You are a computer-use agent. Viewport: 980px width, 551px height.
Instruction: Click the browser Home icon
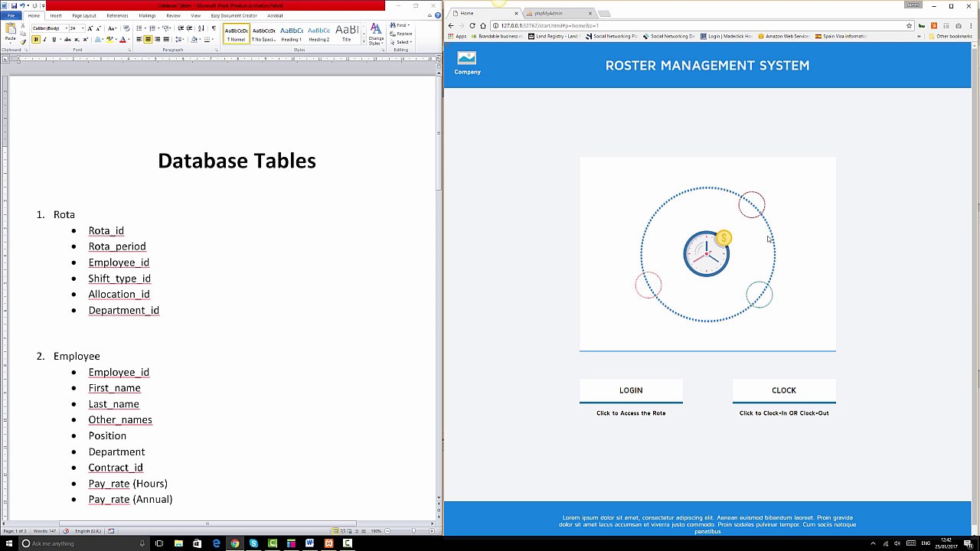[x=483, y=26]
